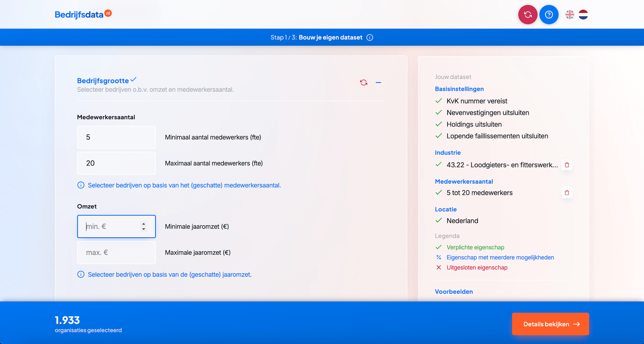Click the Omzet subsection heading
Image resolution: width=644 pixels, height=344 pixels.
(87, 206)
